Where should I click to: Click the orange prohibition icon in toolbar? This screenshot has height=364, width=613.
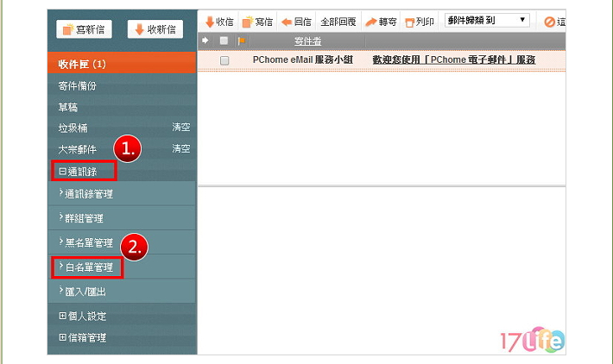click(549, 22)
